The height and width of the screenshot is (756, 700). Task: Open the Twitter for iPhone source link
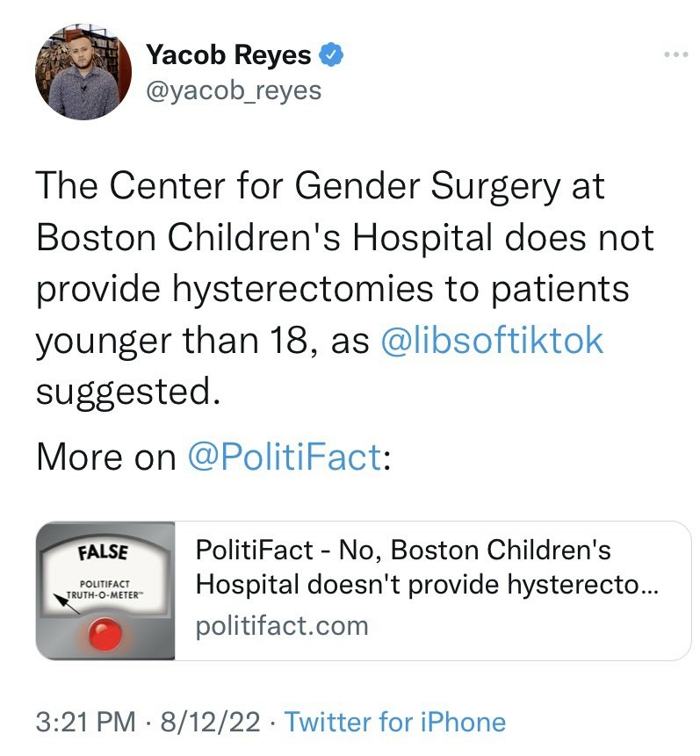coord(395,722)
